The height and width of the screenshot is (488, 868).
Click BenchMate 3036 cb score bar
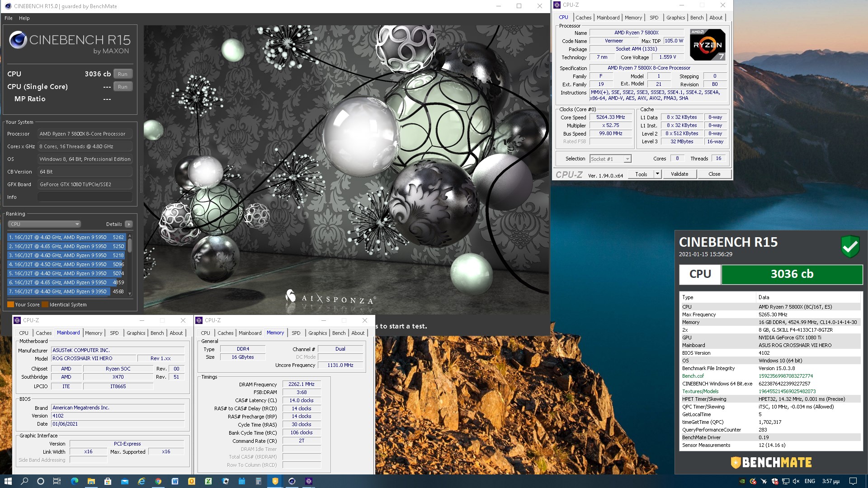click(x=792, y=274)
